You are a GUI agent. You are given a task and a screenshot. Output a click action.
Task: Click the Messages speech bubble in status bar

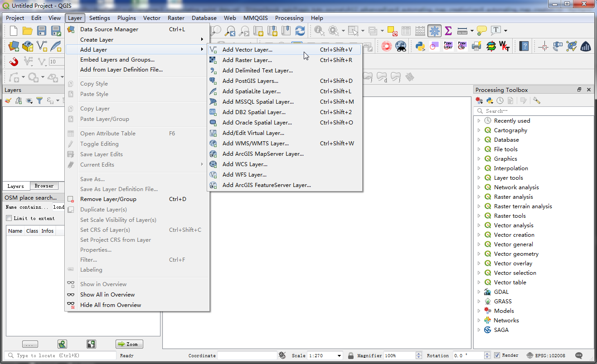(579, 355)
